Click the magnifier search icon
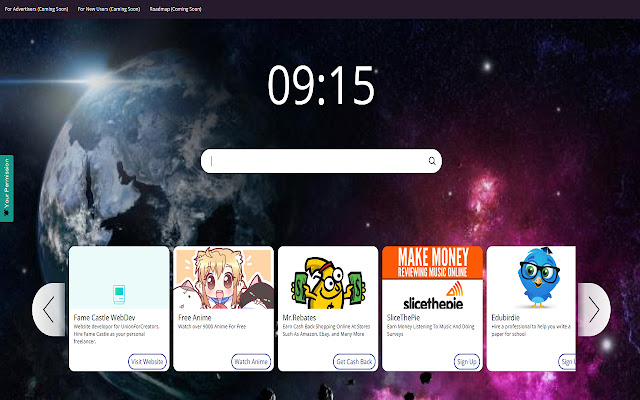 (x=432, y=161)
